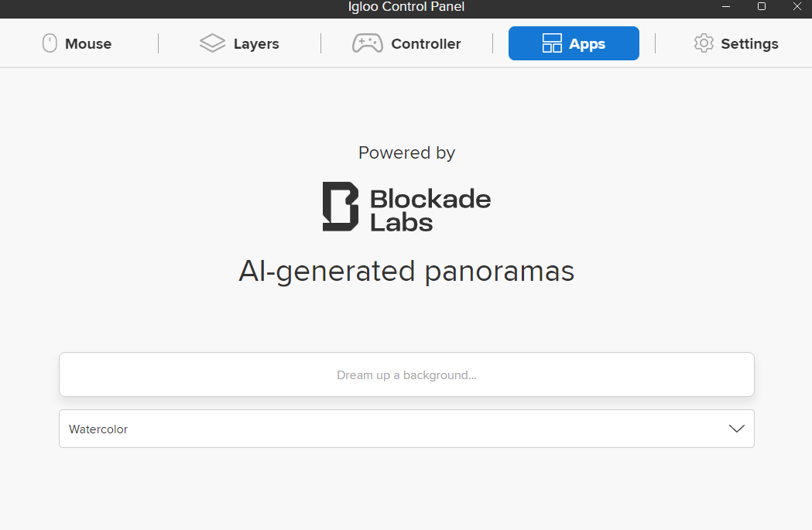Focus the 'Dream up a background' field
This screenshot has width=812, height=530.
(406, 375)
